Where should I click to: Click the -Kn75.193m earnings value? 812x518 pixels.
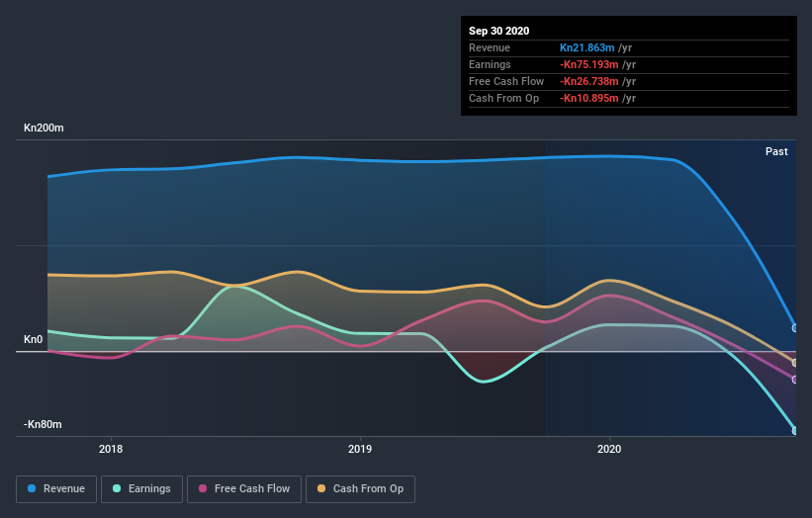(x=588, y=64)
